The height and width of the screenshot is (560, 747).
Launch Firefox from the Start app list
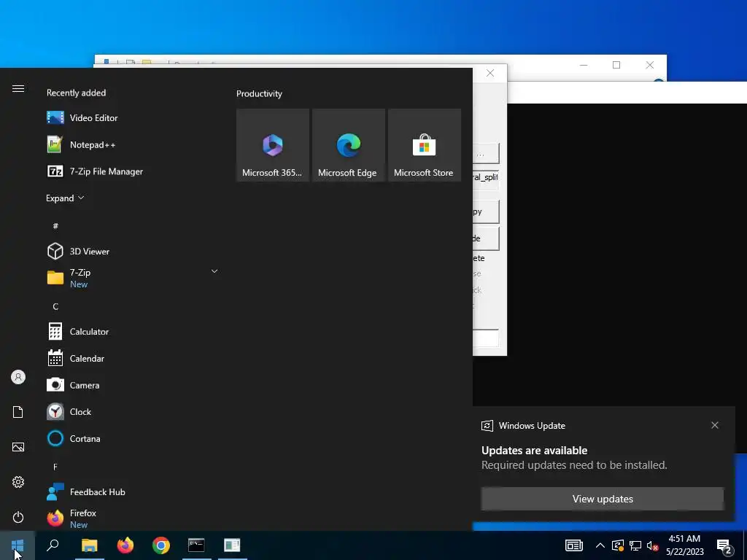[x=133, y=518]
